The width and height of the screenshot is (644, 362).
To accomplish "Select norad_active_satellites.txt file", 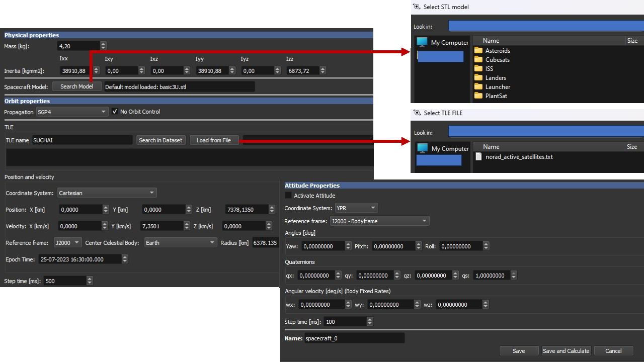I will (519, 157).
